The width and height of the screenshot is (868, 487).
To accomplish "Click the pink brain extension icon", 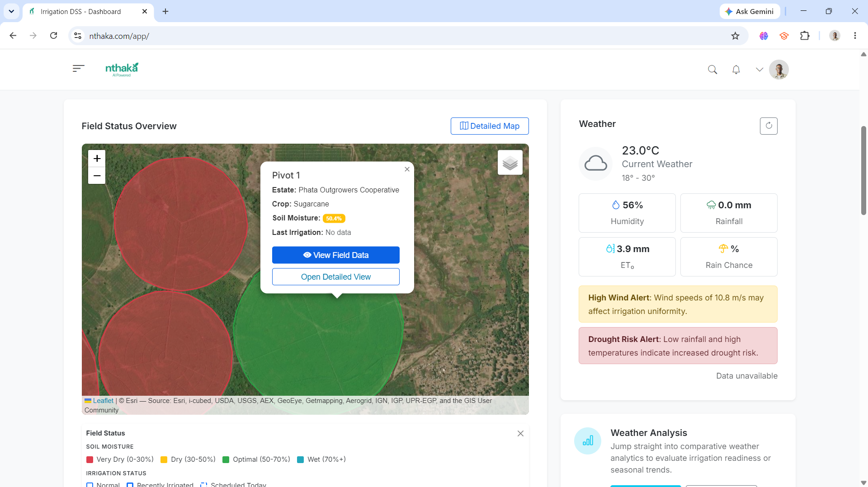I will tap(764, 36).
